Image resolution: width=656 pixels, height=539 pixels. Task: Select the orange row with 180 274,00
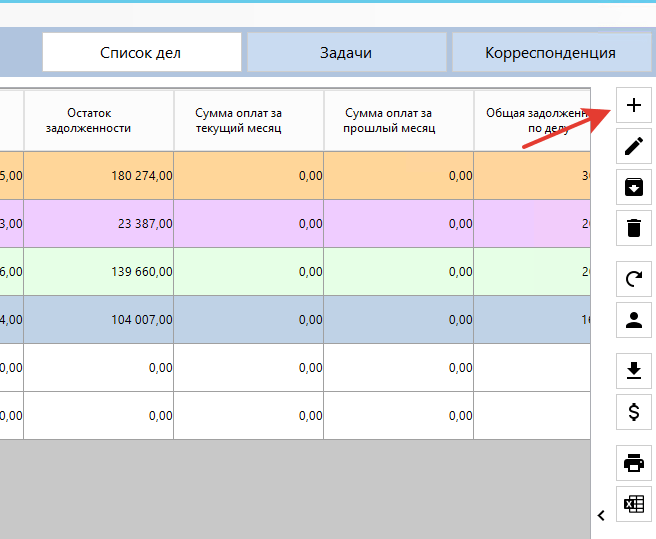[295, 176]
